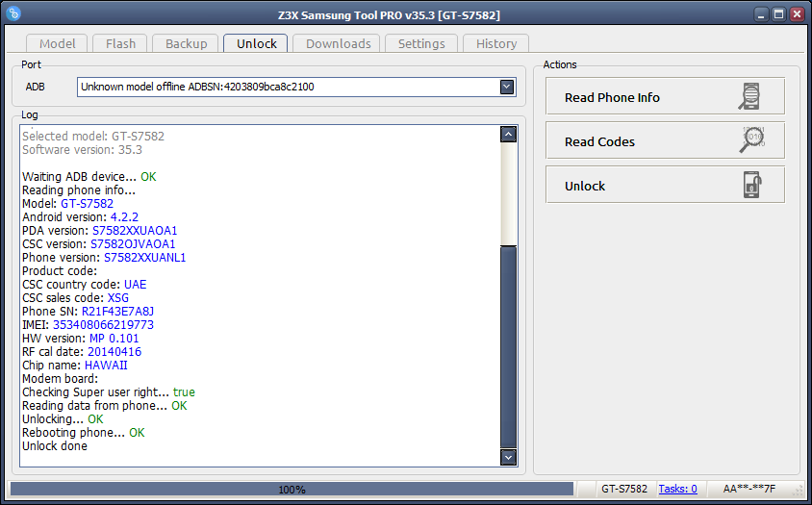812x505 pixels.
Task: Click the HW version MP 0.101
Action: tap(114, 339)
